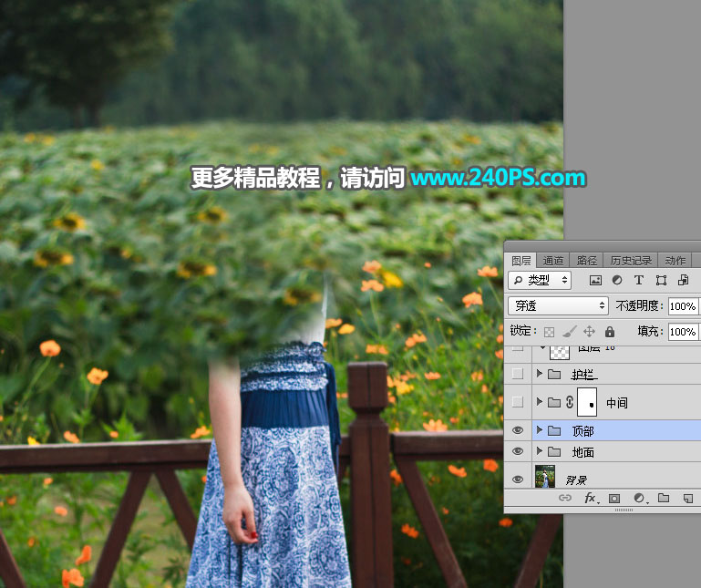Image resolution: width=701 pixels, height=588 pixels.
Task: Open the fx layer style menu
Action: 591,498
